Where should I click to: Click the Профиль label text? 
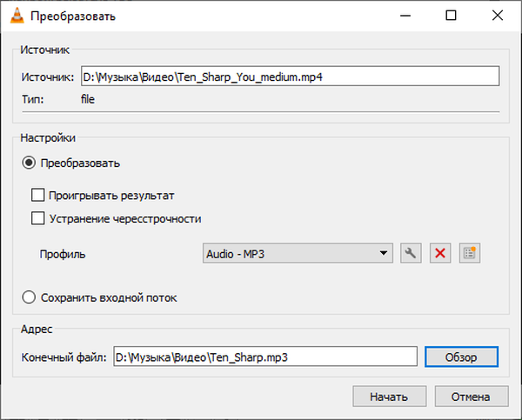(64, 254)
